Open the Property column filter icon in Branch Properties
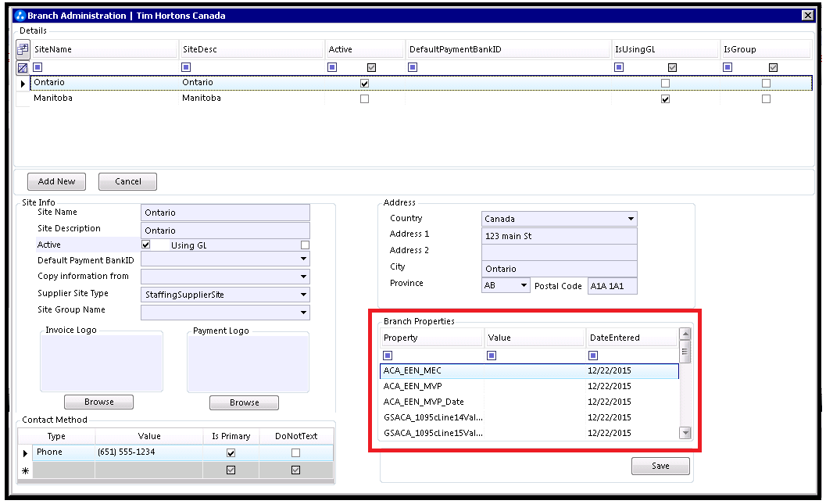The width and height of the screenshot is (826, 504). pyautogui.click(x=388, y=356)
